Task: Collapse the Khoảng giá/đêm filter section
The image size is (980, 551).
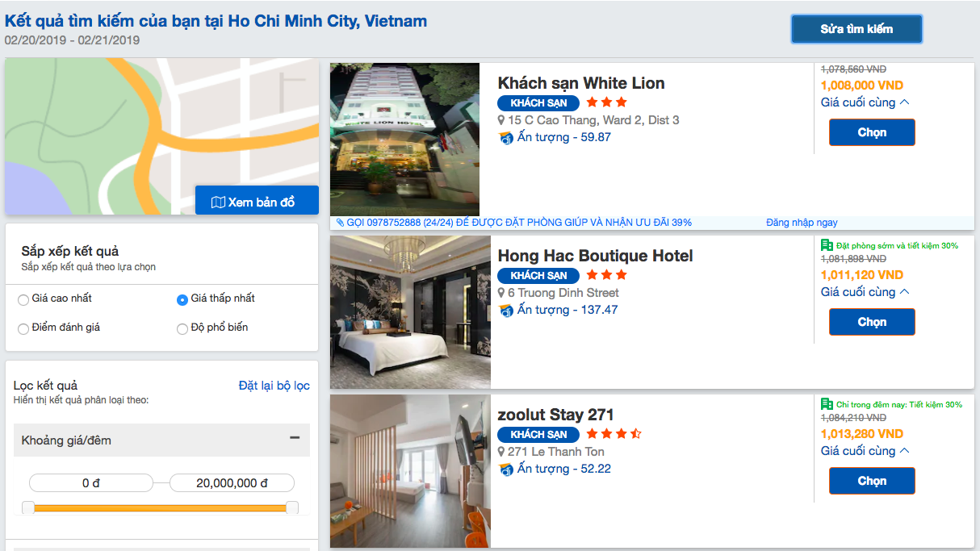Action: pyautogui.click(x=295, y=438)
